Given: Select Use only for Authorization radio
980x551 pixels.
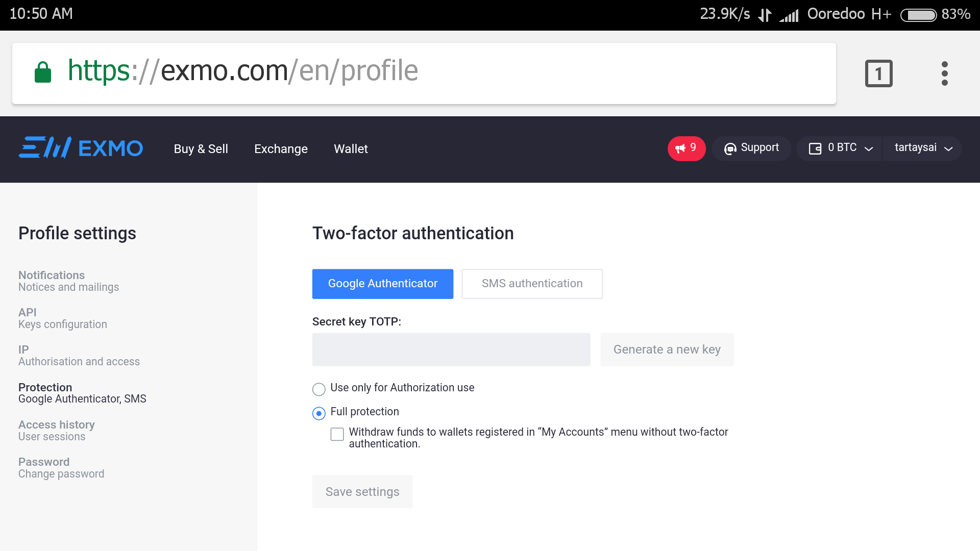Looking at the screenshot, I should point(319,389).
